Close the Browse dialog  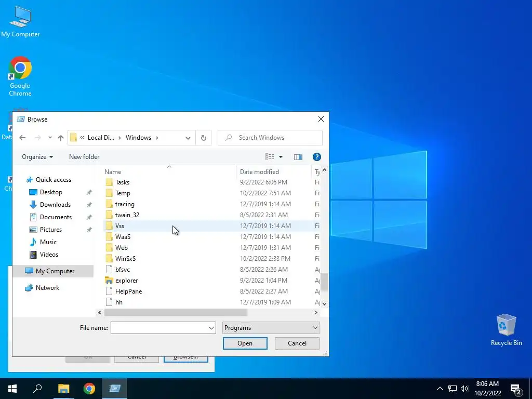pos(321,119)
